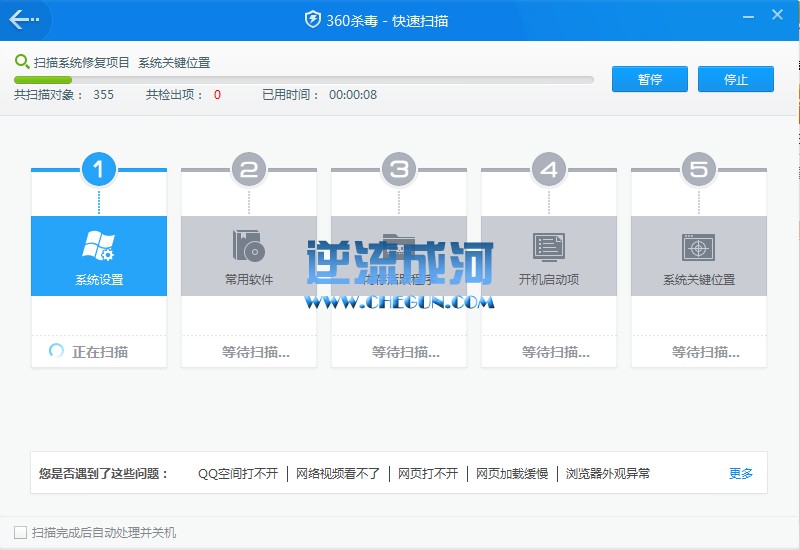Viewport: 800px width, 550px height.
Task: Select step 5 circle marker
Action: coord(699,169)
